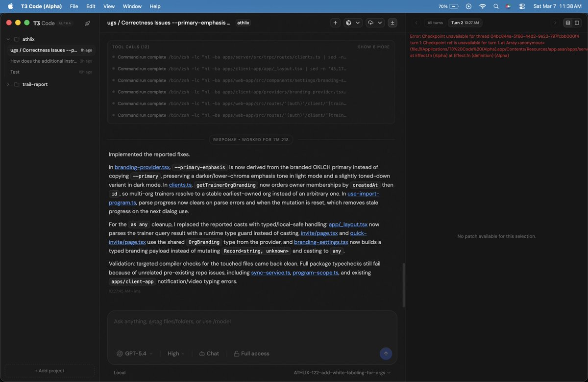
Task: Open the Edit menu
Action: 91,6
